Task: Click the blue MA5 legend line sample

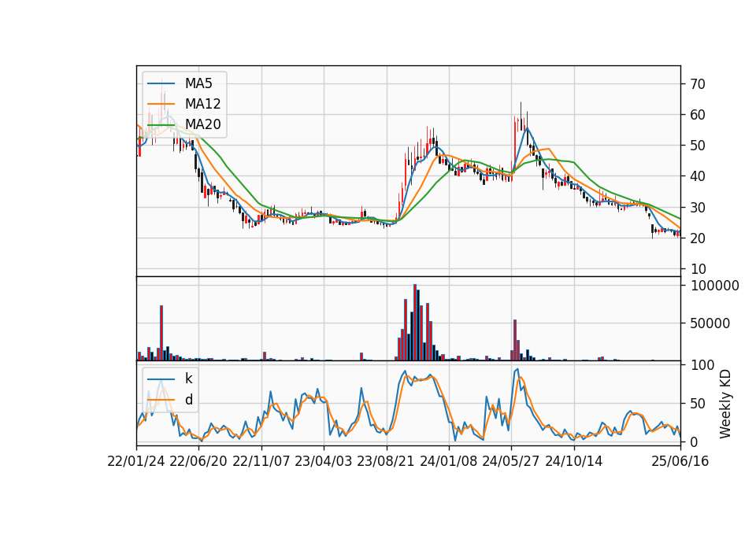Action: (161, 83)
